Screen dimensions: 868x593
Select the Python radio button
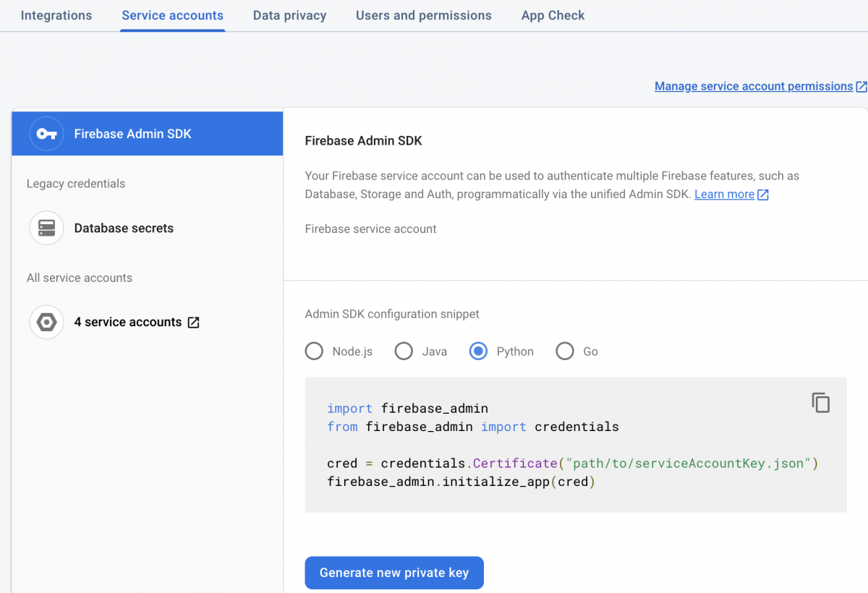478,351
